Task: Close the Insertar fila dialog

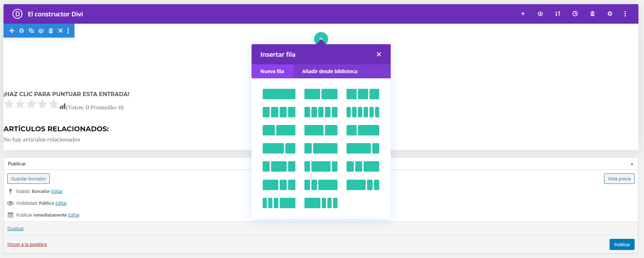Action: [x=379, y=54]
